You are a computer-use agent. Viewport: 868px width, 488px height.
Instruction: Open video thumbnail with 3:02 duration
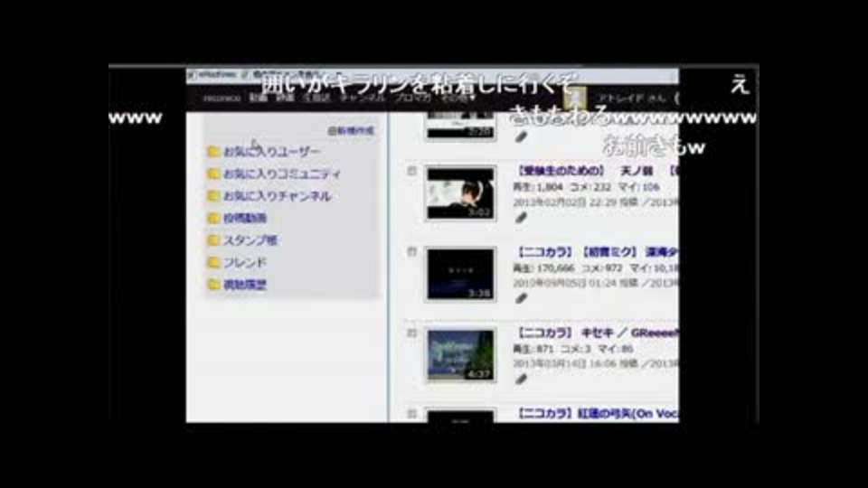pyautogui.click(x=460, y=194)
